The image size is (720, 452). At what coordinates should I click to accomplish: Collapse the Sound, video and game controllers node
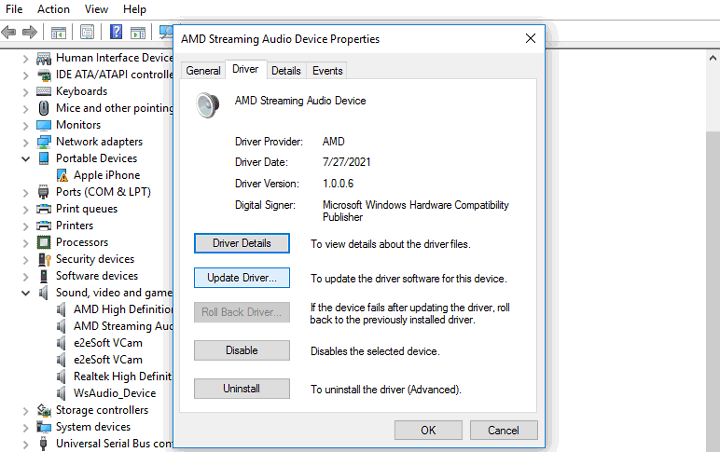26,293
